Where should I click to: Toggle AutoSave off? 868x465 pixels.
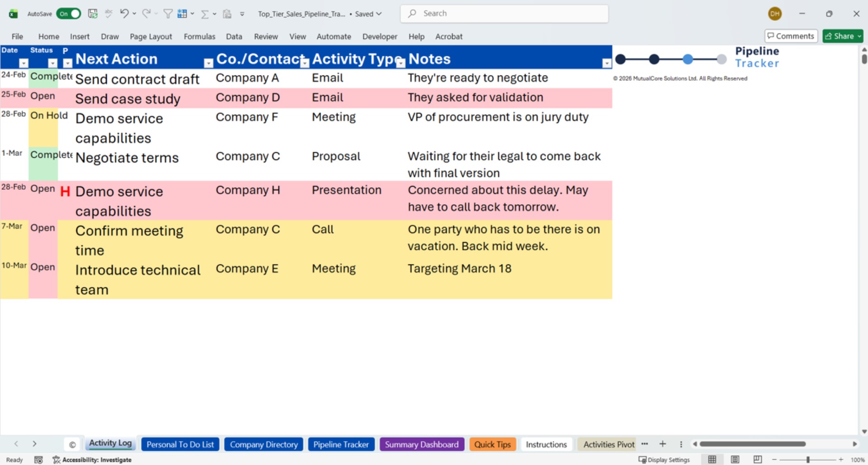(x=68, y=14)
